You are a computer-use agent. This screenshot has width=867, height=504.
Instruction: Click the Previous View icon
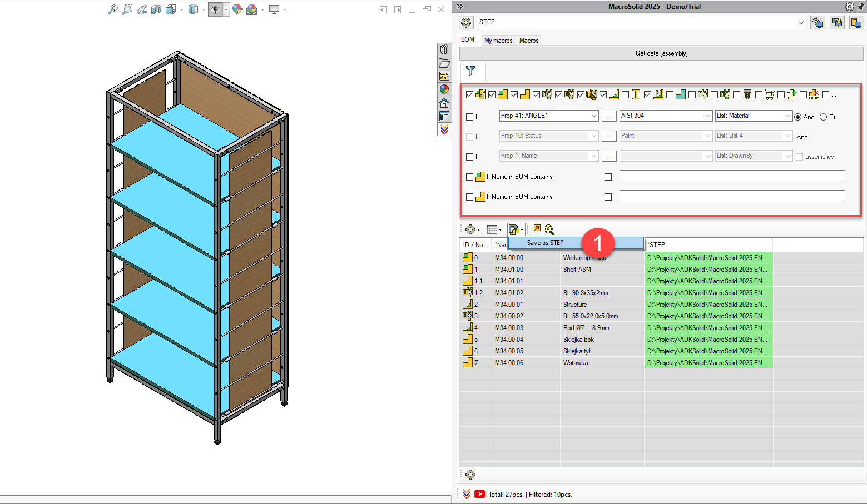[x=142, y=9]
